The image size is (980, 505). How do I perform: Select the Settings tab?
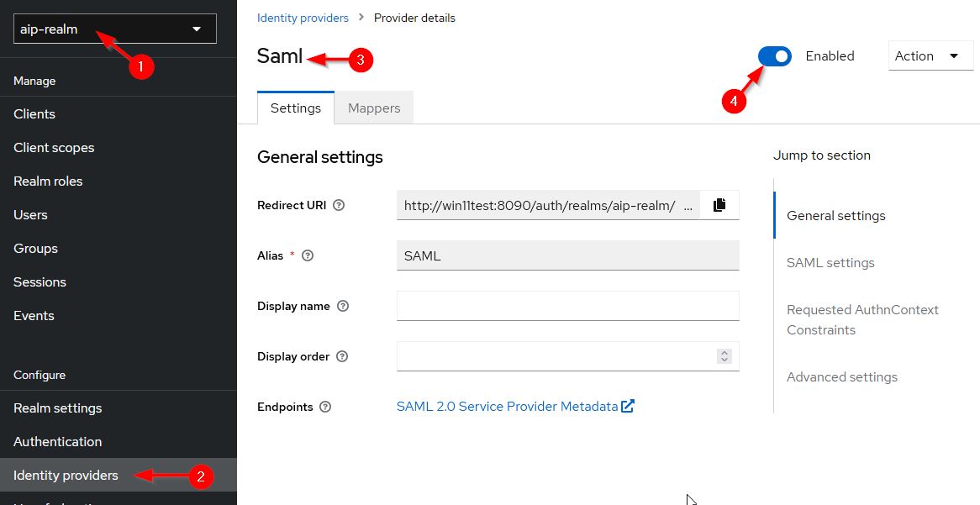[x=296, y=108]
